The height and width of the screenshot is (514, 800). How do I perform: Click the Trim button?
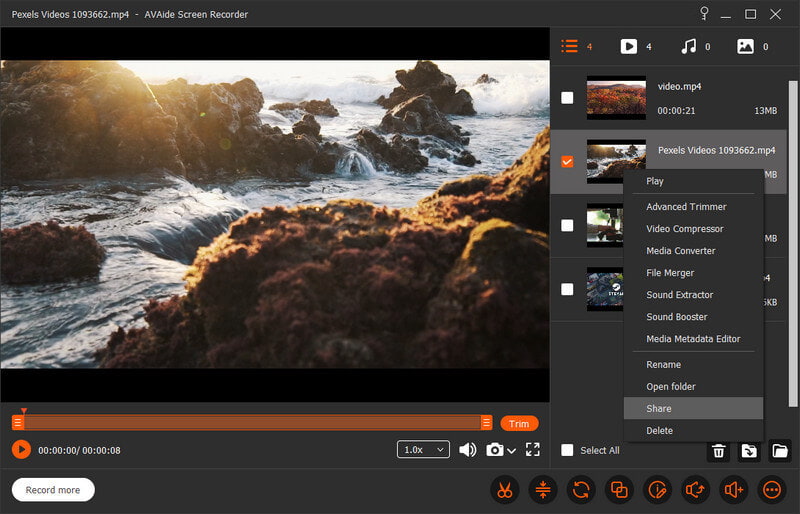519,424
